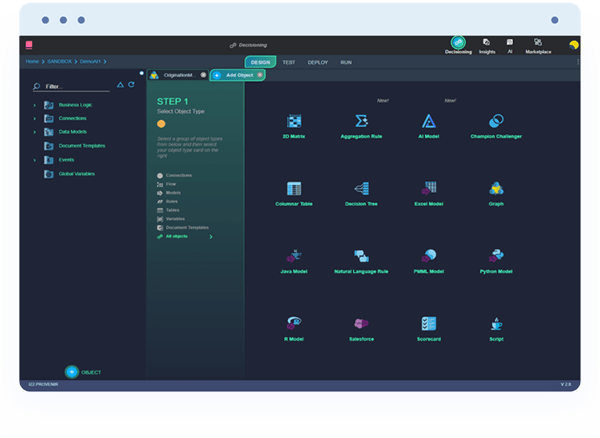Click the pink menu icon top-left
The height and width of the screenshot is (438, 600).
click(x=29, y=45)
